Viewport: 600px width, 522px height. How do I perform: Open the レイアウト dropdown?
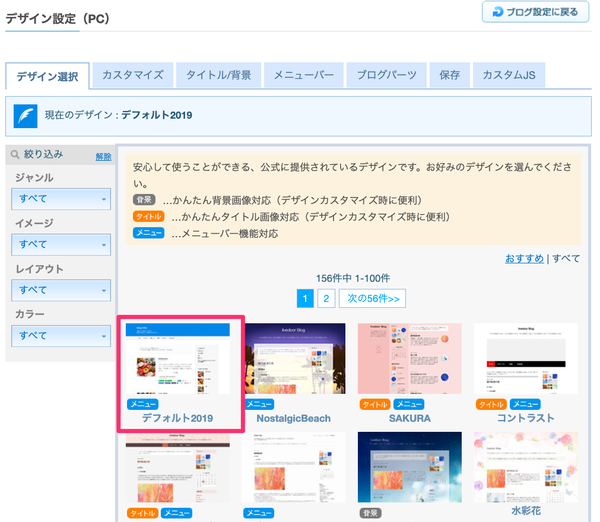point(61,290)
